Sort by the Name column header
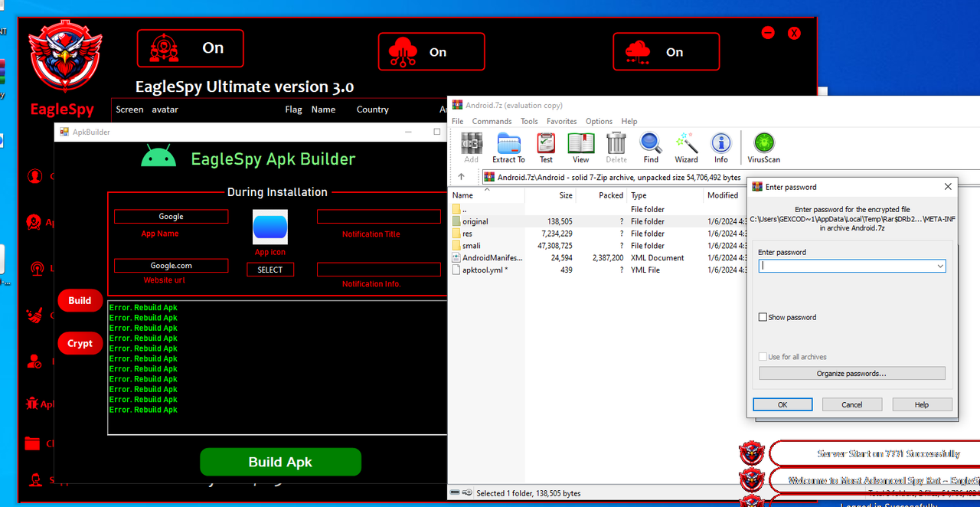This screenshot has width=980, height=507. click(x=487, y=195)
